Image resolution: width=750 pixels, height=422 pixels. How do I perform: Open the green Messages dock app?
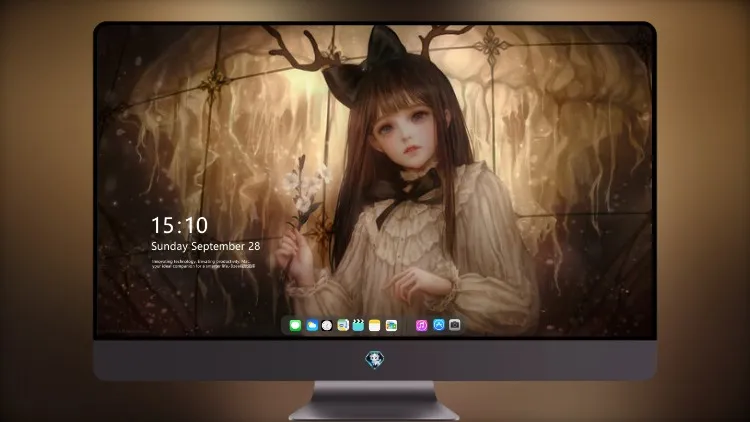[x=295, y=325]
